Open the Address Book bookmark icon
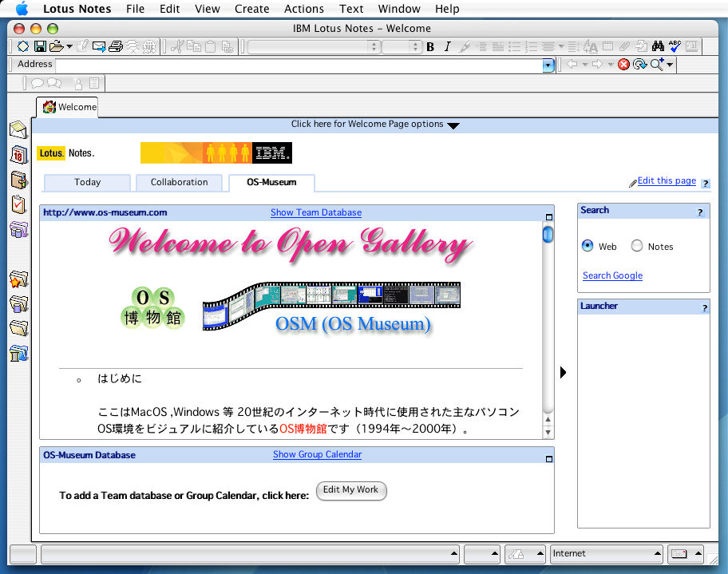Viewport: 728px width, 574px height. click(x=18, y=180)
